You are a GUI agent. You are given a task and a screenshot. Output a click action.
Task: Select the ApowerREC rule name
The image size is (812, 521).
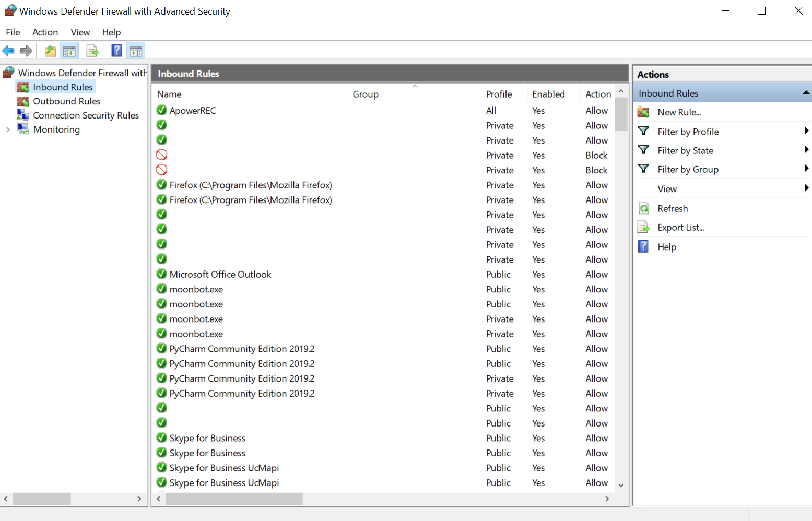[193, 111]
